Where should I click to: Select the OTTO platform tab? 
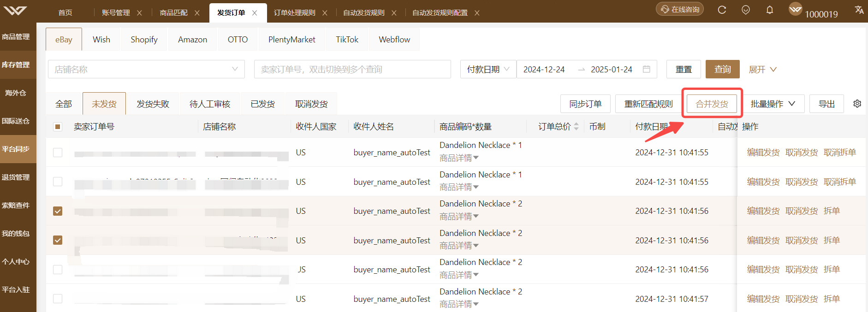(x=238, y=39)
